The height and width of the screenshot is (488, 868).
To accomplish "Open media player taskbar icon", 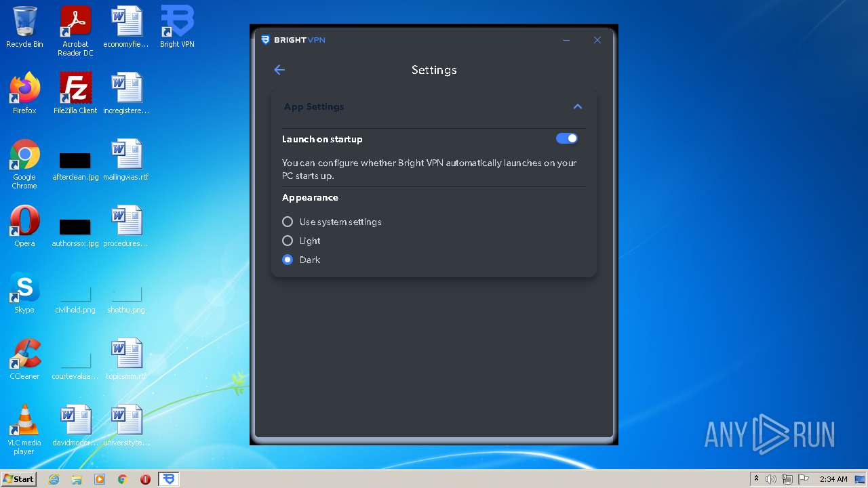I will (x=100, y=479).
